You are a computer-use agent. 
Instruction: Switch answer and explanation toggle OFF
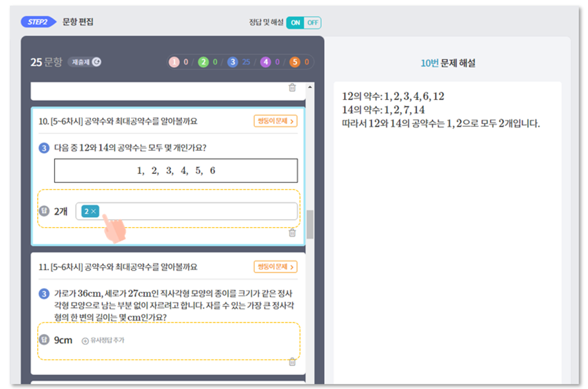pyautogui.click(x=313, y=23)
